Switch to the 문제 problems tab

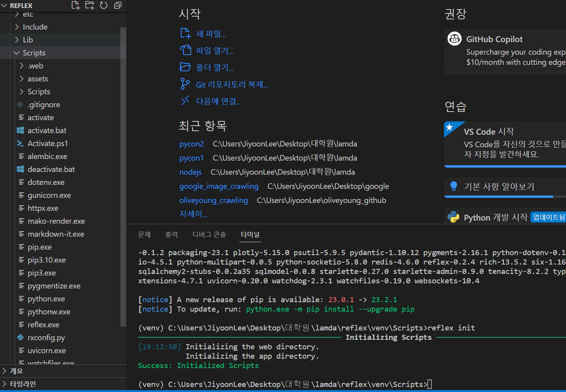[144, 234]
